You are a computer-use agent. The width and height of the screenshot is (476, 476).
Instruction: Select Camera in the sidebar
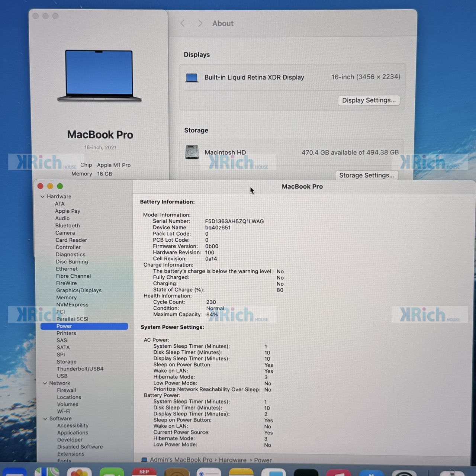click(65, 233)
